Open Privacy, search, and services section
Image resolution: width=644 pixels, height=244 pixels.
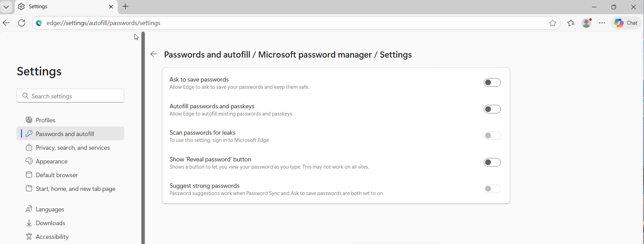pos(70,147)
